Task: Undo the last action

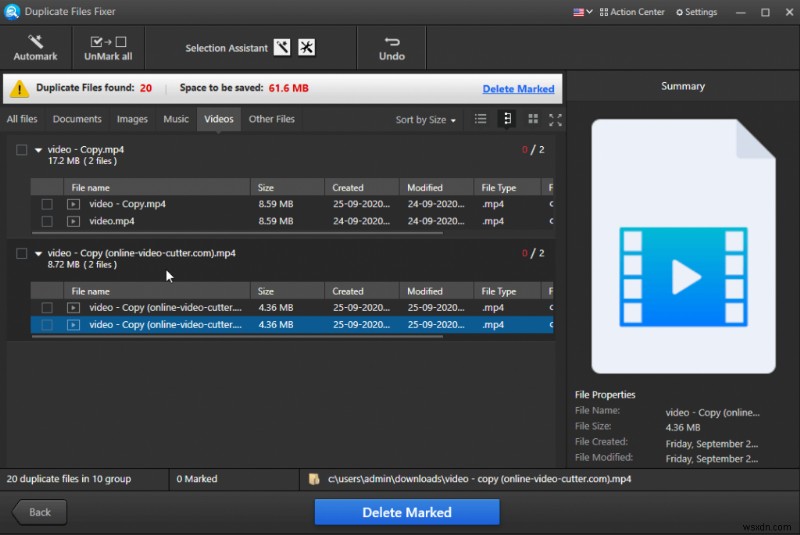Action: [x=392, y=43]
